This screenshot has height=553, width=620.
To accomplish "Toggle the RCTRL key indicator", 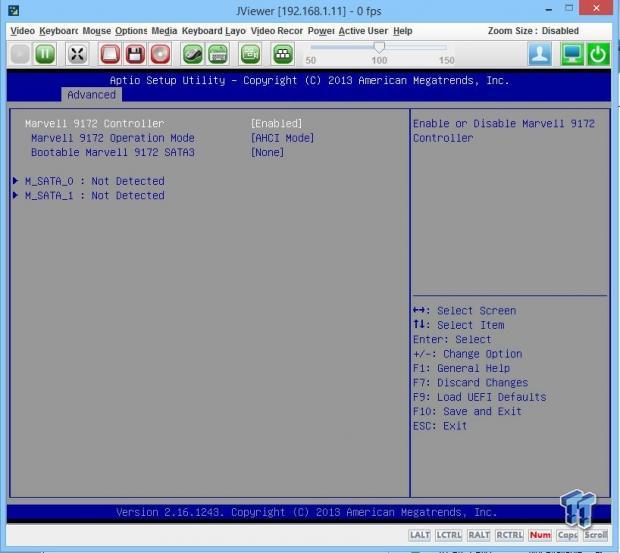I will click(x=509, y=535).
